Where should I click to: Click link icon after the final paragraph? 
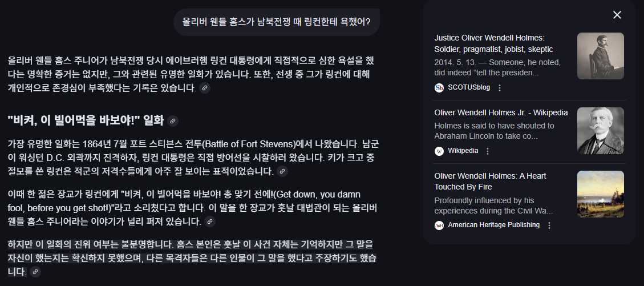(35, 272)
